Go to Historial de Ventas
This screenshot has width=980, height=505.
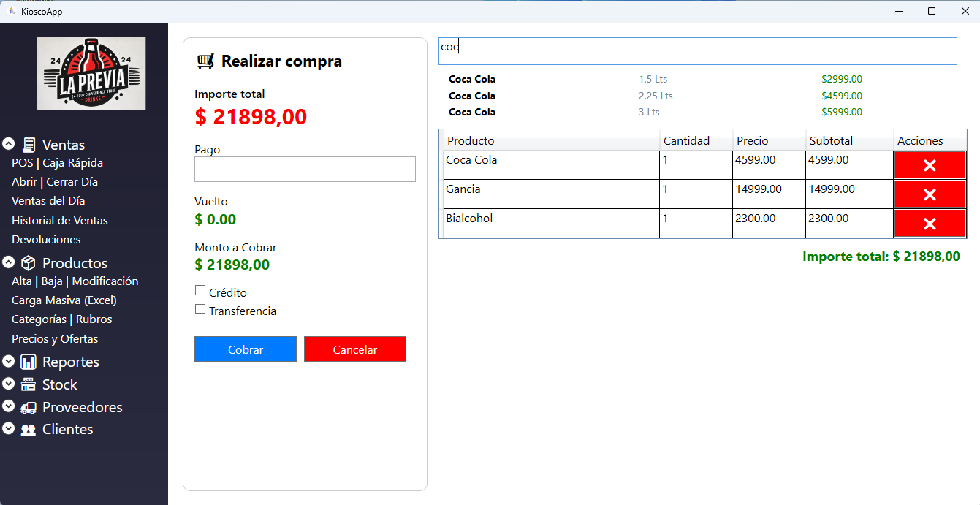60,220
